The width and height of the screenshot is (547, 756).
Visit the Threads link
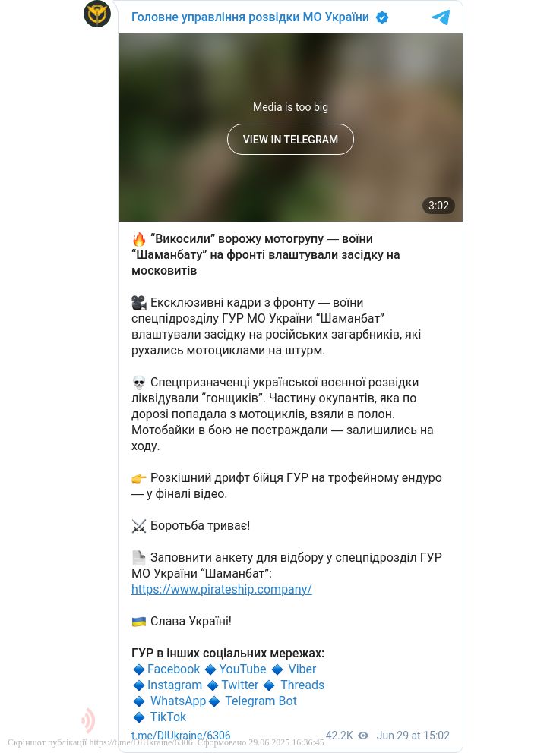click(x=302, y=685)
